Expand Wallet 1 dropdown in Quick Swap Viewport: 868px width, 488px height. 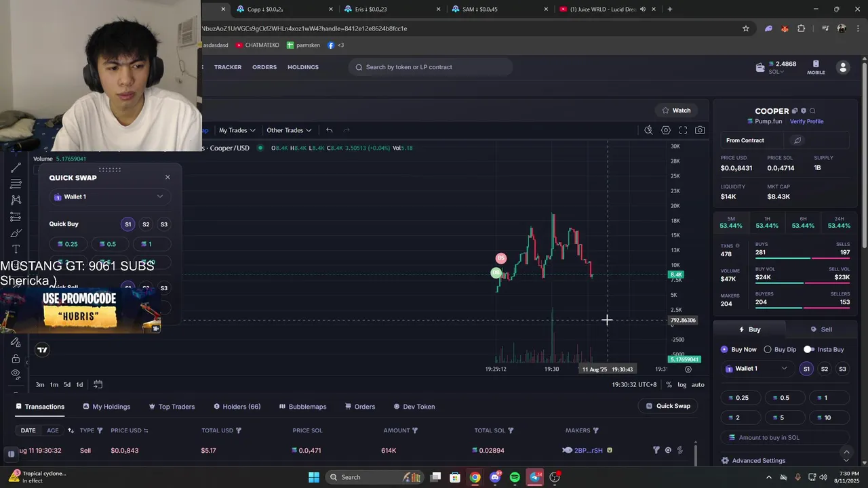109,197
